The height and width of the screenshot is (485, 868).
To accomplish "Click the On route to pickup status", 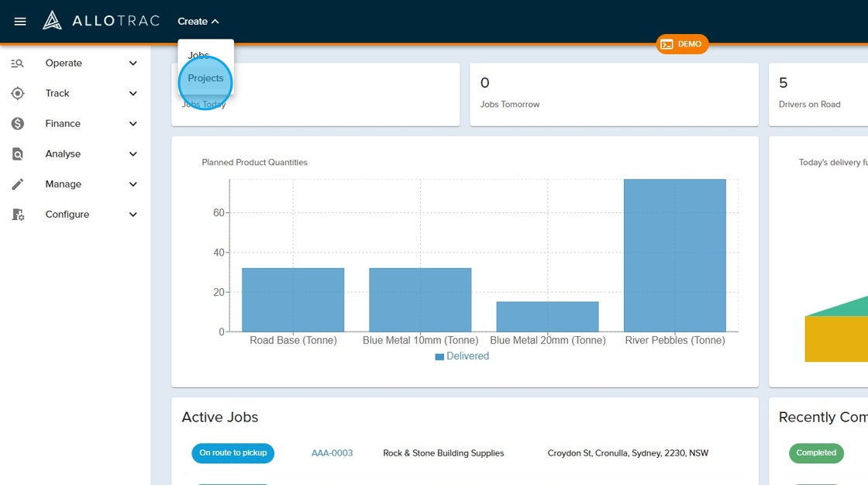I will pyautogui.click(x=232, y=453).
